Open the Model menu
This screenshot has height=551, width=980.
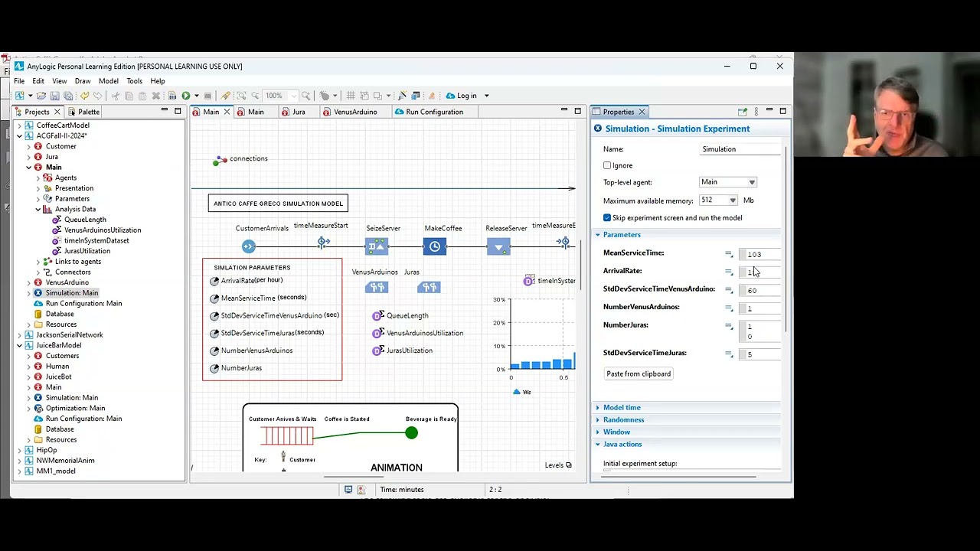(109, 81)
